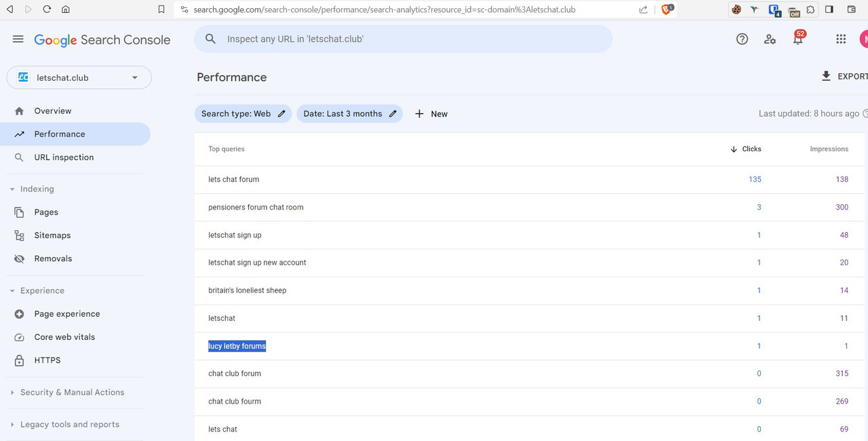Add a New filter

[431, 114]
